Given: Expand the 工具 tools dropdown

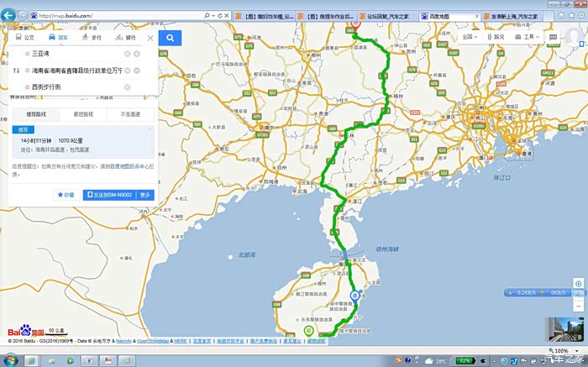Looking at the screenshot, I should 527,37.
